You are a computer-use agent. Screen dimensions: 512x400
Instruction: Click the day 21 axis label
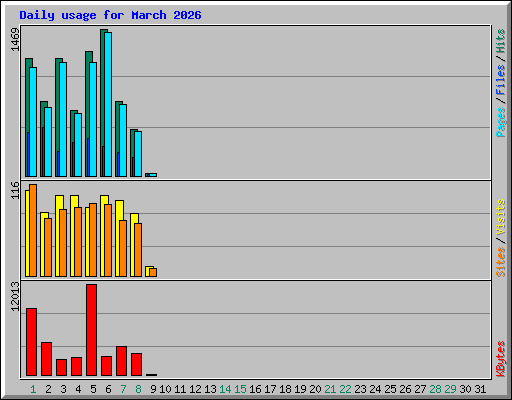330,389
